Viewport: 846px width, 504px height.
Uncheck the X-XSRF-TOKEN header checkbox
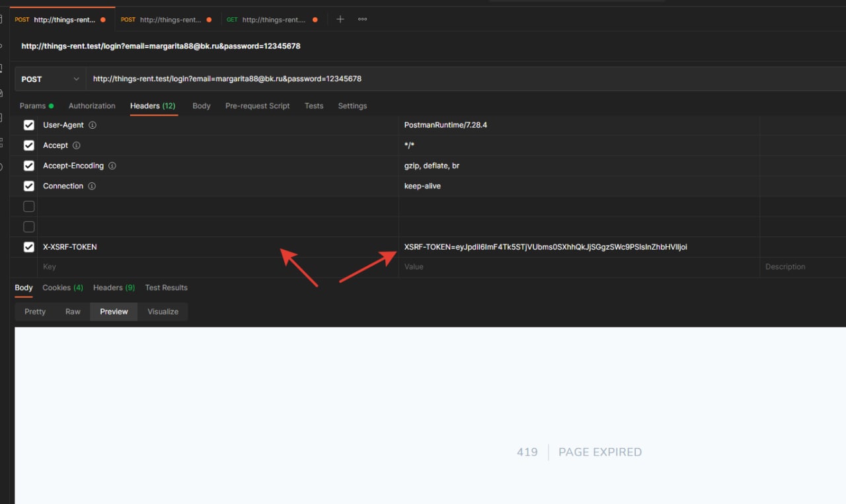29,247
